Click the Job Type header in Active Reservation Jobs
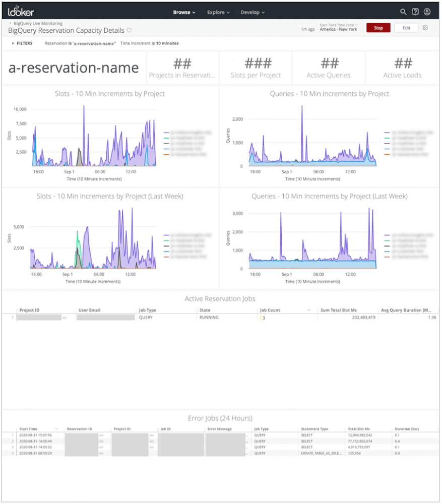Viewport: 442px width, 504px height. point(148,310)
